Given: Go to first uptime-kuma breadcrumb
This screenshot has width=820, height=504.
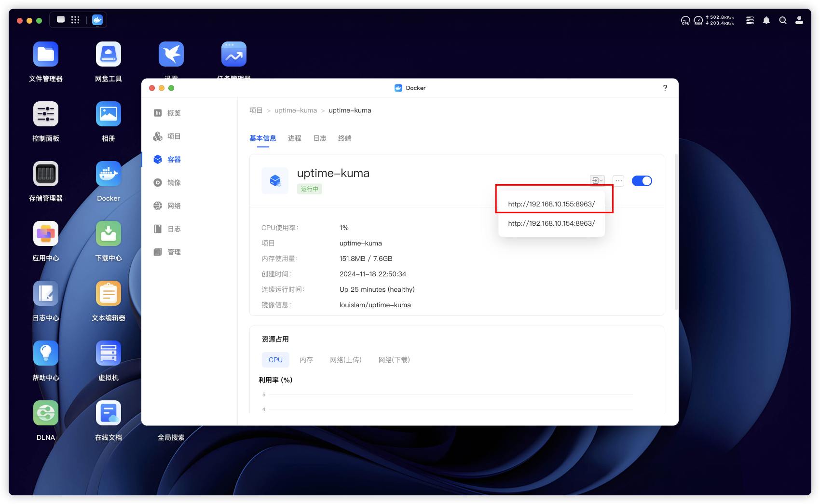Looking at the screenshot, I should tap(296, 110).
